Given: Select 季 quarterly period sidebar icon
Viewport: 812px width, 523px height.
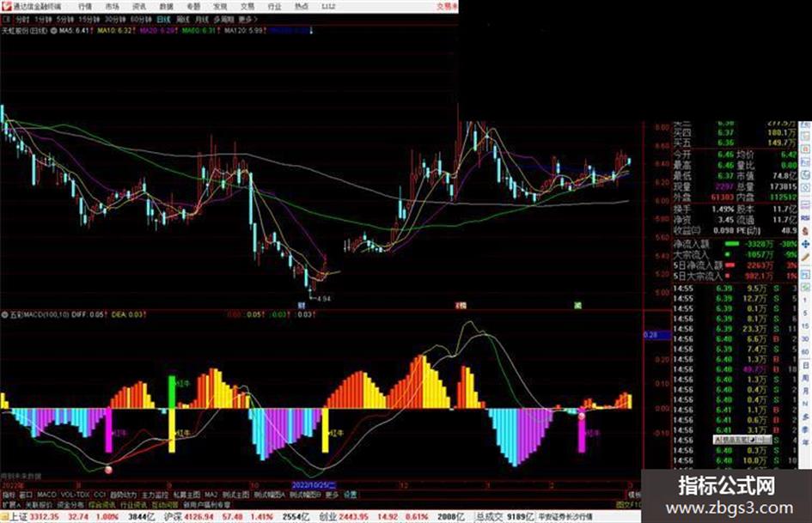Looking at the screenshot, I should point(805,429).
